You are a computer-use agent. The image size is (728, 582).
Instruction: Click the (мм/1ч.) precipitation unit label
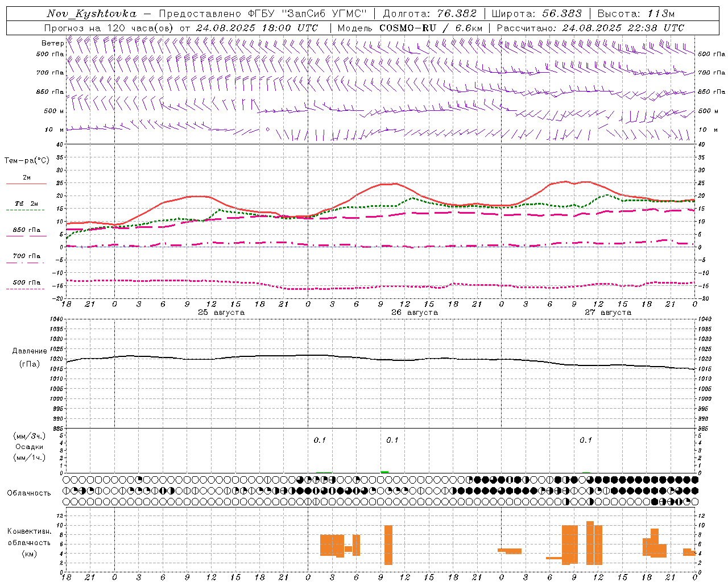pyautogui.click(x=30, y=458)
